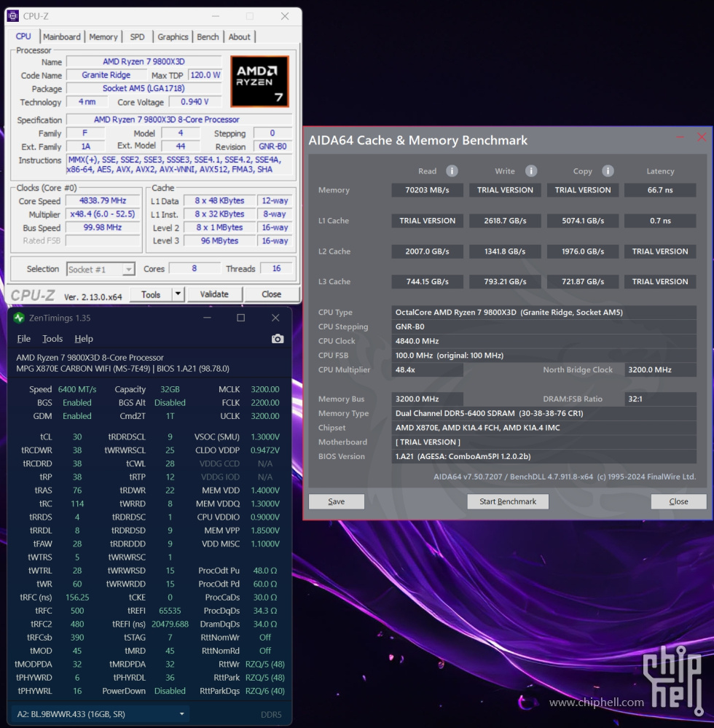
Task: Click the Speed value '6400 MT/s' in ZenTimings
Action: [x=77, y=389]
